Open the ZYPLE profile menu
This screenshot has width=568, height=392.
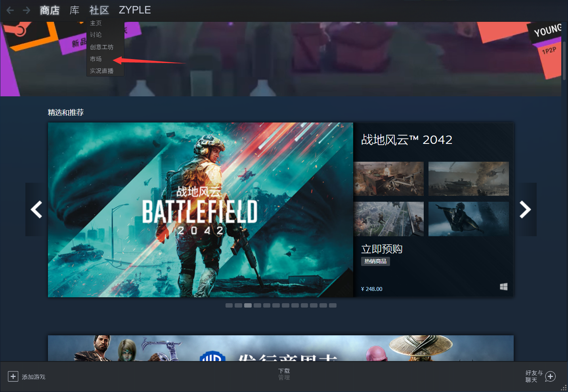[135, 10]
